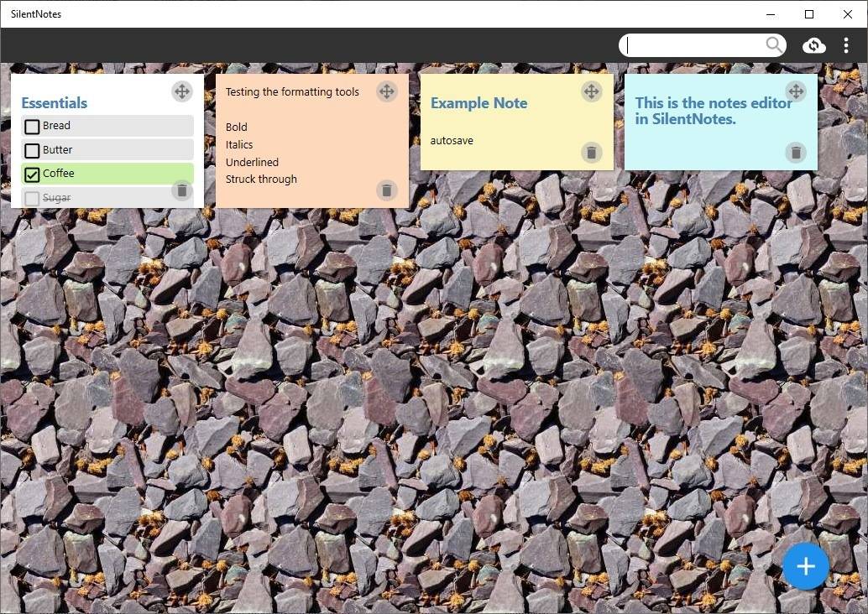Click the Struck through line

261,180
